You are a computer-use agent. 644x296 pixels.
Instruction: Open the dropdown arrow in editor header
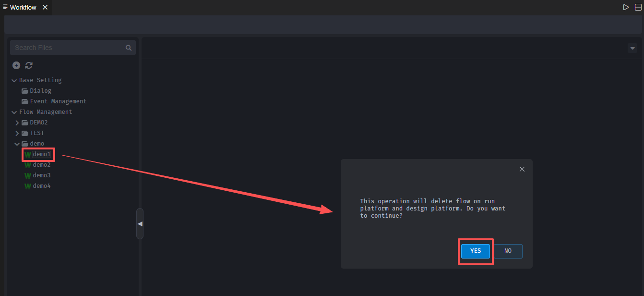pyautogui.click(x=632, y=48)
